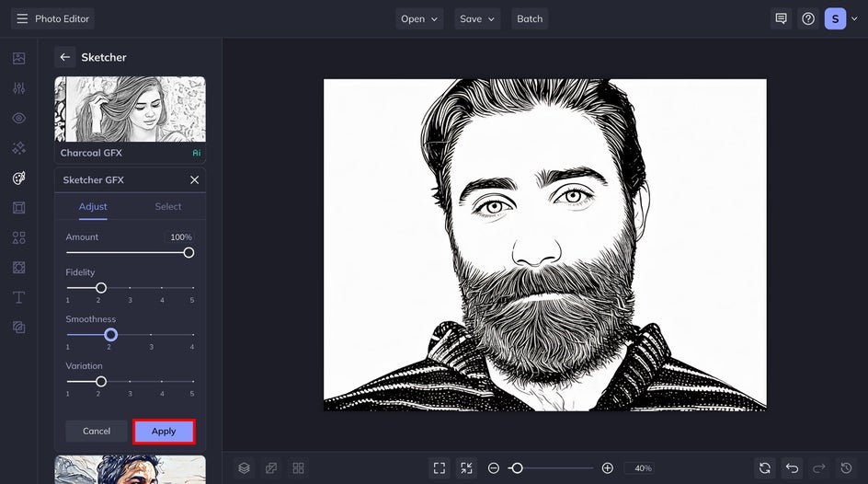Open the Textures sidebar icon
This screenshot has height=484, width=868.
[x=18, y=328]
